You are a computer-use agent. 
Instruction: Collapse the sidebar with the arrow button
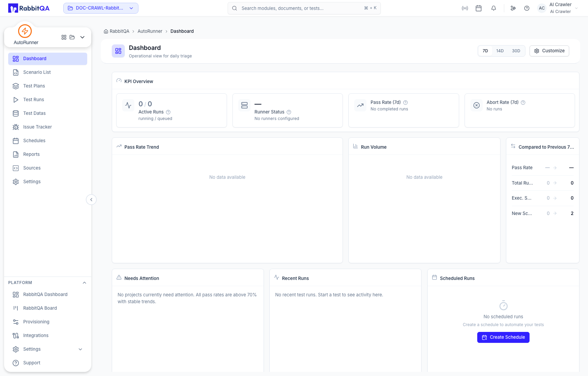click(91, 200)
